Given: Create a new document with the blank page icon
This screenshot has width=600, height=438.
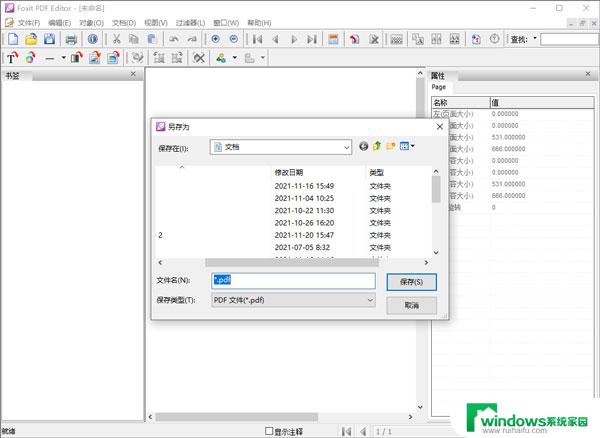Looking at the screenshot, I should 13,39.
